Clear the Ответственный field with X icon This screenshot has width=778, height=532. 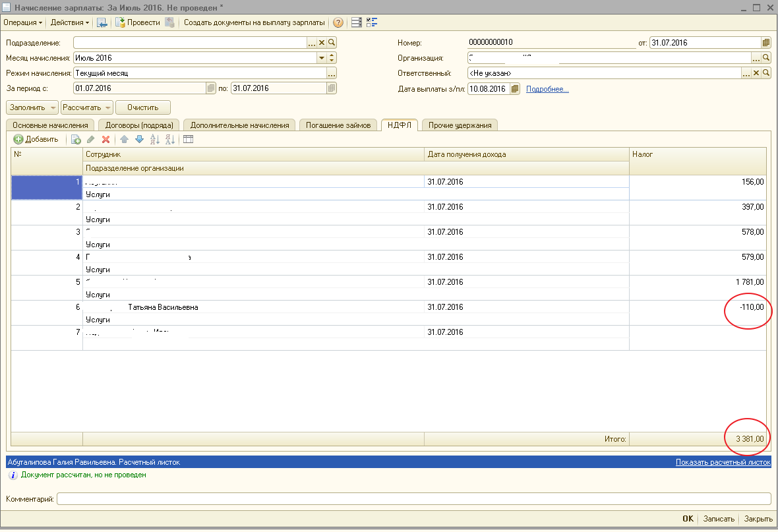(756, 73)
